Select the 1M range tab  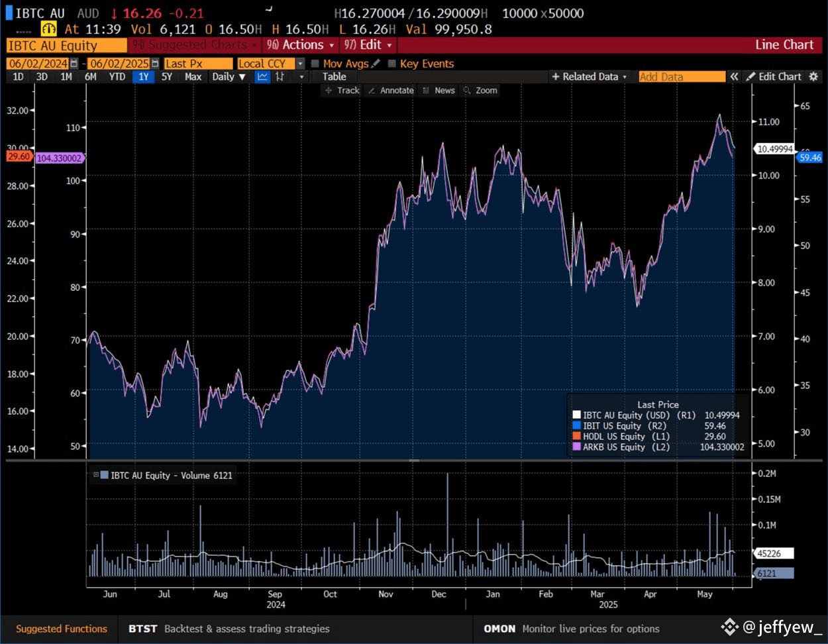pyautogui.click(x=66, y=77)
